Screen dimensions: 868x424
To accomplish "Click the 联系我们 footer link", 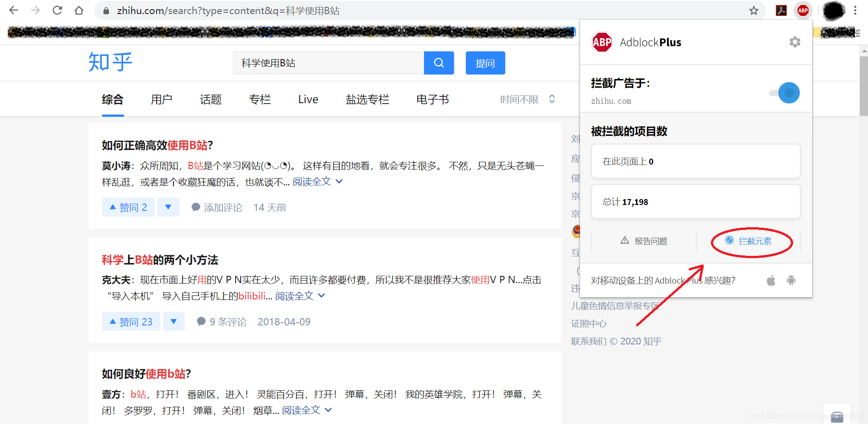I will click(x=589, y=341).
